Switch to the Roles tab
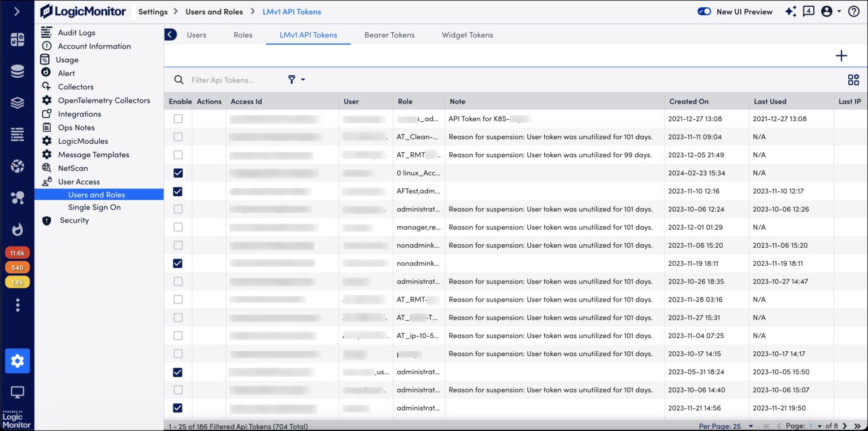Screen dimensions: 868x431 243,35
